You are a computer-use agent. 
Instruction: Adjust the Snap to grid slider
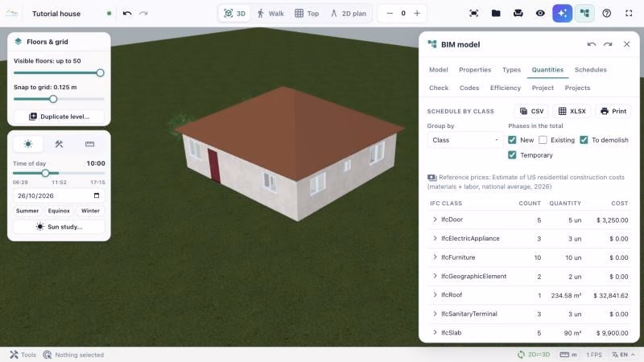pyautogui.click(x=59, y=99)
